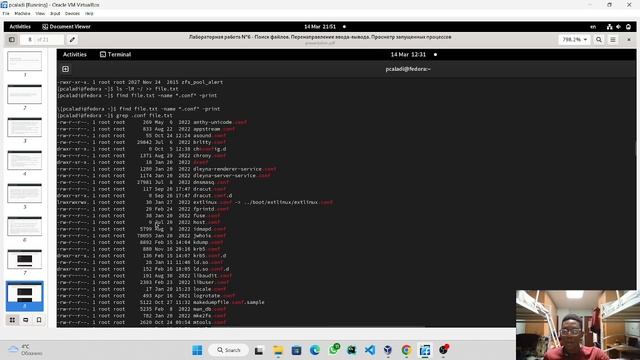
Task: Click the Russian document title in header bar
Action: click(x=320, y=37)
